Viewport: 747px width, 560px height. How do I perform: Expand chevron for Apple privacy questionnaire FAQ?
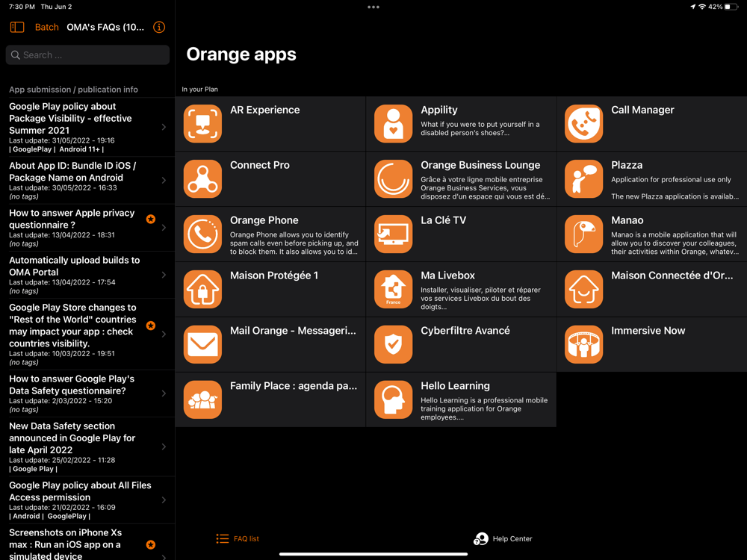point(164,228)
